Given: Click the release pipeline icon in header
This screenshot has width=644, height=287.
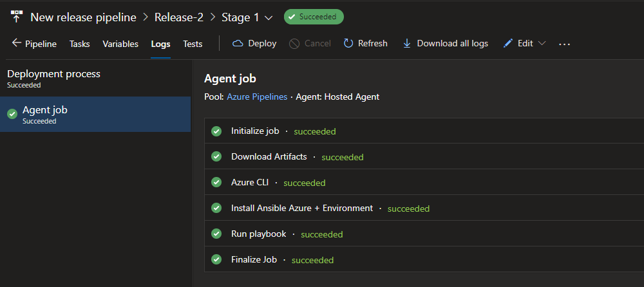Looking at the screenshot, I should pos(17,17).
